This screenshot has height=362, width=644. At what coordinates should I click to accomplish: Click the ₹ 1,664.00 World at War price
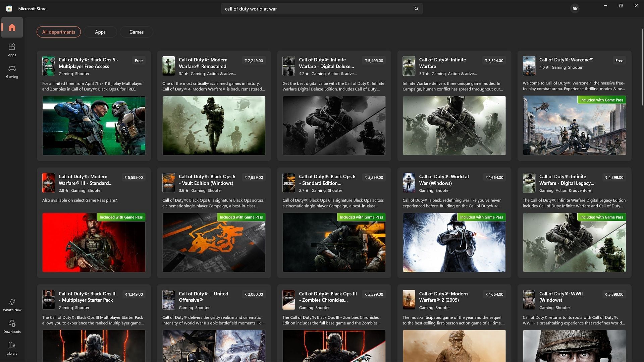pyautogui.click(x=494, y=177)
